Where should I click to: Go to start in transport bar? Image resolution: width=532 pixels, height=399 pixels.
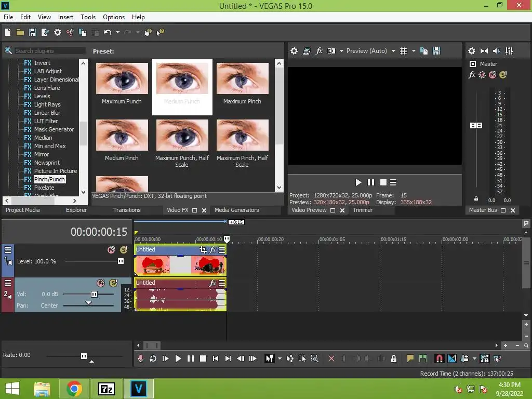pos(216,358)
